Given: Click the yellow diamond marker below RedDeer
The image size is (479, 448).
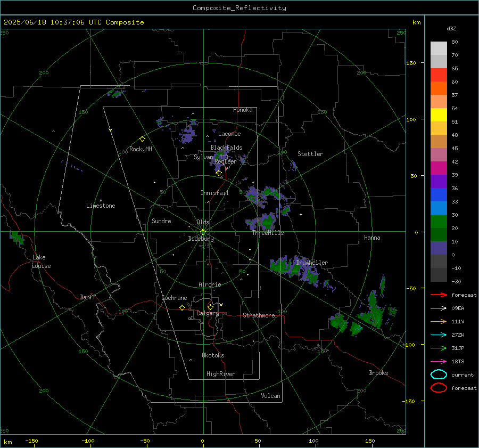Looking at the screenshot, I should [219, 173].
